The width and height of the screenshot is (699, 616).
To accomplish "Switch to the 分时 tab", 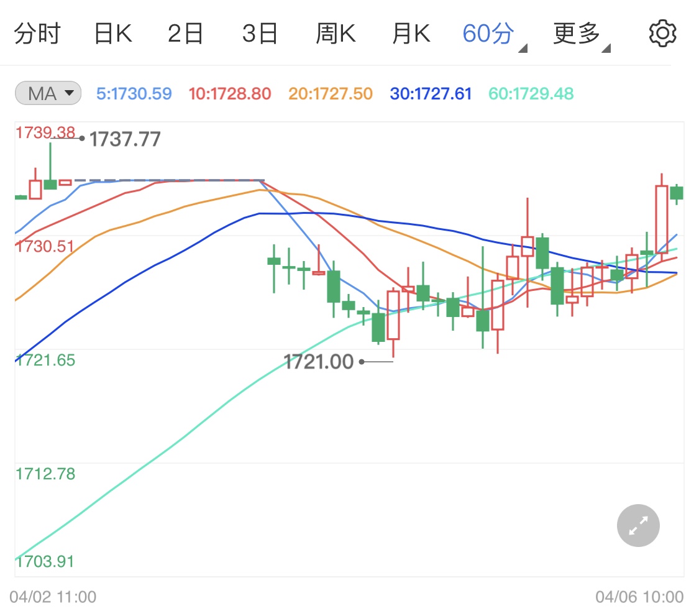I will coord(37,33).
